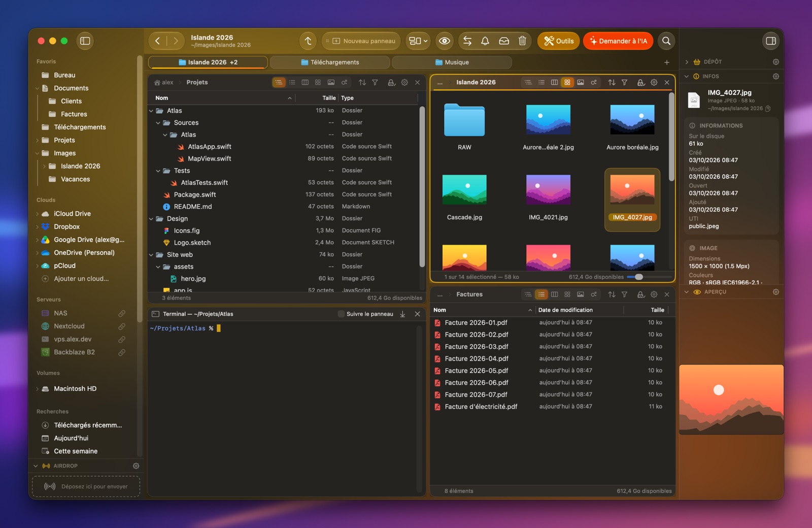Go to the parent folder with up arrow
This screenshot has width=812, height=528.
coord(308,41)
